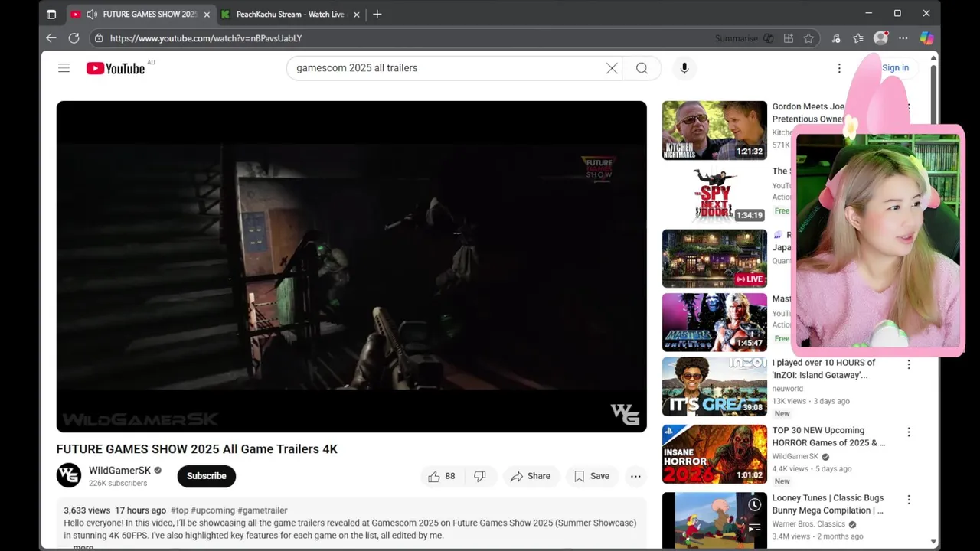Open Edge tab actions menu icon
Screen dimensions: 980x551
click(x=51, y=14)
